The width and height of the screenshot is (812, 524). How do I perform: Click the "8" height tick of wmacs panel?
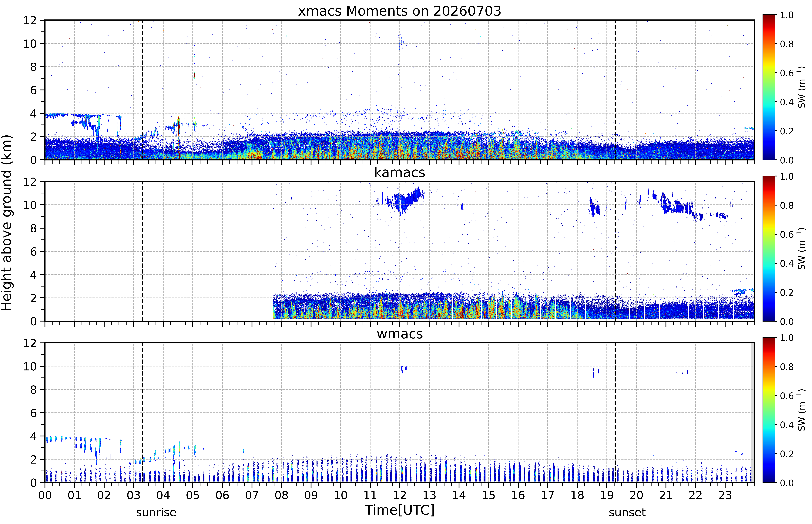[33, 390]
